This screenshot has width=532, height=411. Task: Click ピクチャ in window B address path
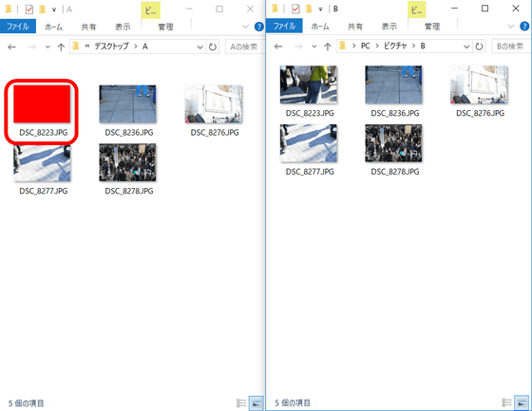pyautogui.click(x=395, y=46)
